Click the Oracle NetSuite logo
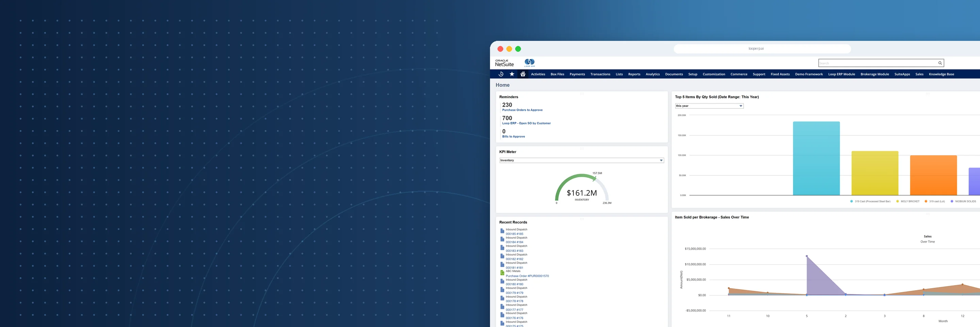The width and height of the screenshot is (980, 327). coord(504,63)
